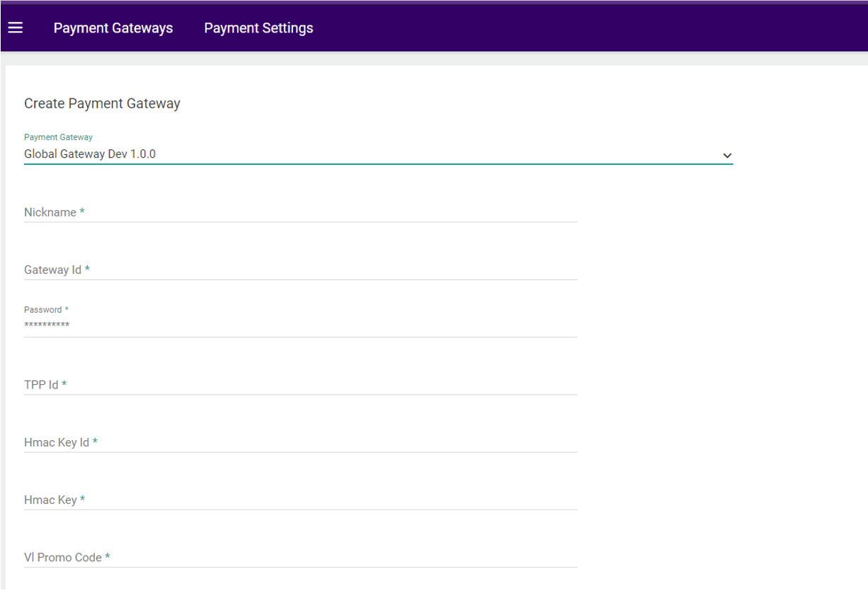The height and width of the screenshot is (593, 868).
Task: Select the Global Gateway Dev 1.0.0 combo box
Action: point(354,154)
